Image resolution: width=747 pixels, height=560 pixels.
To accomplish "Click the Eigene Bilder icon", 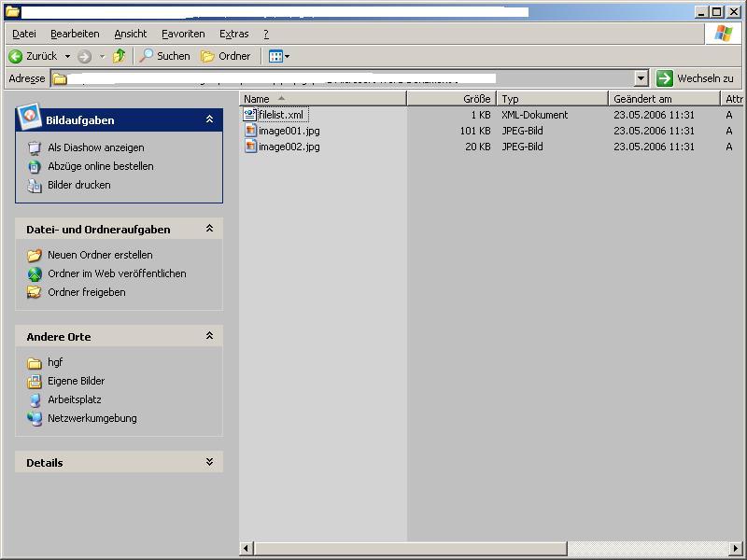I will [x=35, y=382].
